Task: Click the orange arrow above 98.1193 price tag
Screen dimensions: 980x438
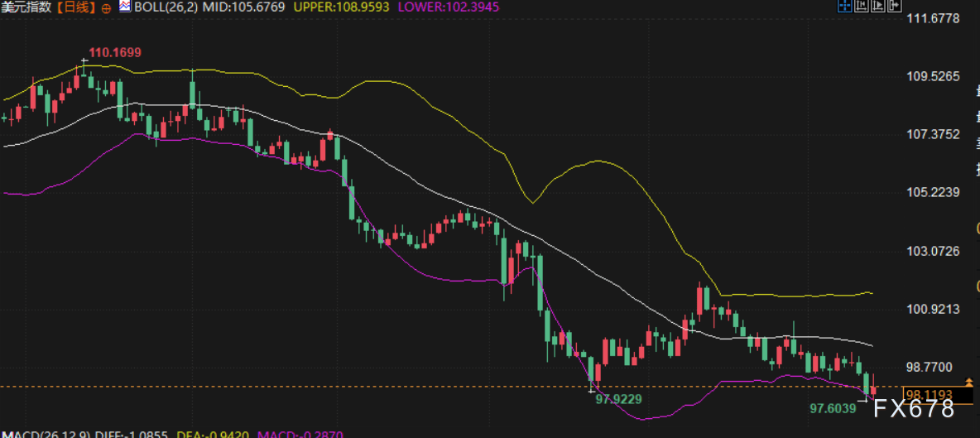Action: coord(970,381)
